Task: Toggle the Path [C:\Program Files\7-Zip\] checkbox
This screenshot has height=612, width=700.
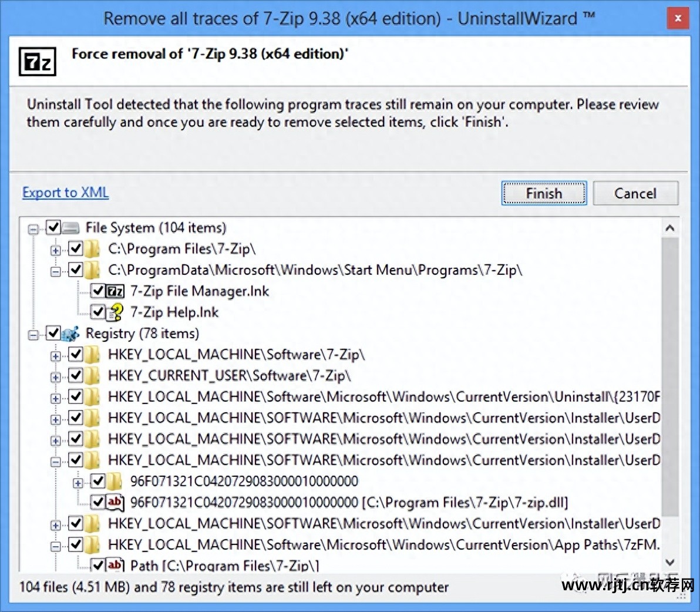Action: (97, 566)
